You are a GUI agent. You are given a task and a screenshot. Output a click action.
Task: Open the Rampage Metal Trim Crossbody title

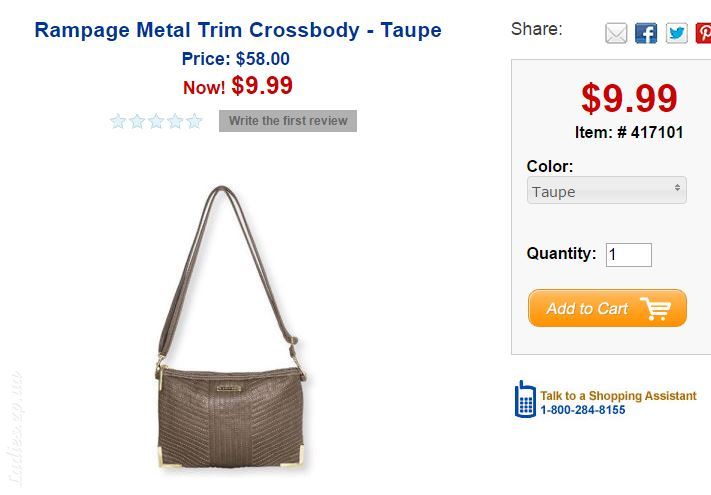tap(238, 30)
